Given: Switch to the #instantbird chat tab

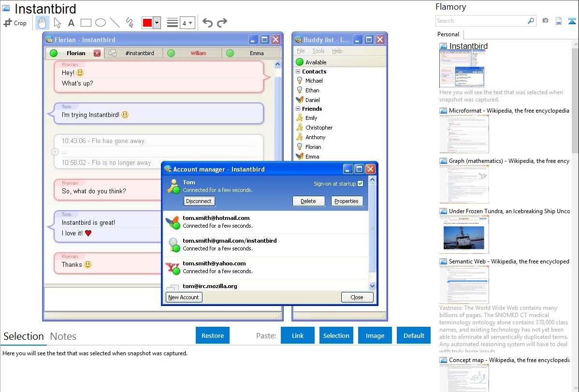Looking at the screenshot, I should click(133, 53).
